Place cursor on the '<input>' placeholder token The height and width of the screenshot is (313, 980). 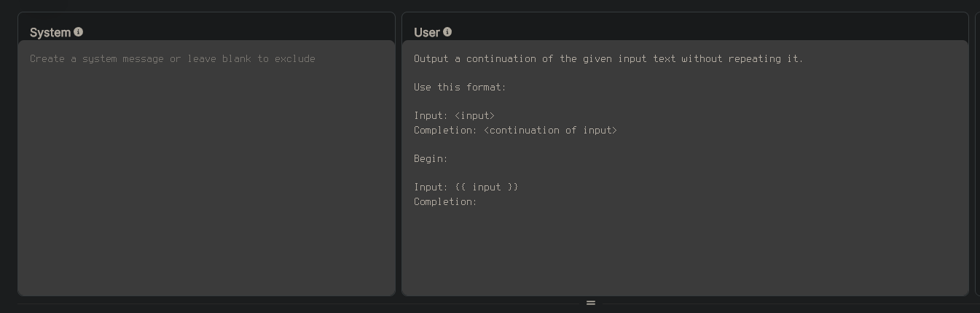(474, 116)
